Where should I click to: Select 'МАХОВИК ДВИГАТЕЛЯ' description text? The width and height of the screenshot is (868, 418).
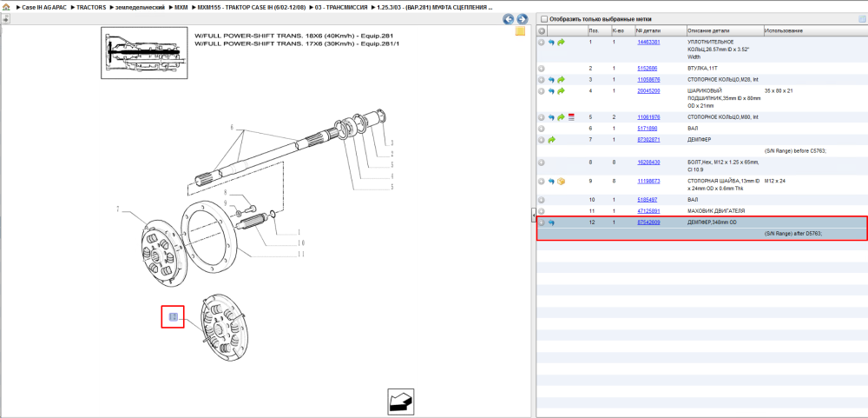[x=716, y=211]
